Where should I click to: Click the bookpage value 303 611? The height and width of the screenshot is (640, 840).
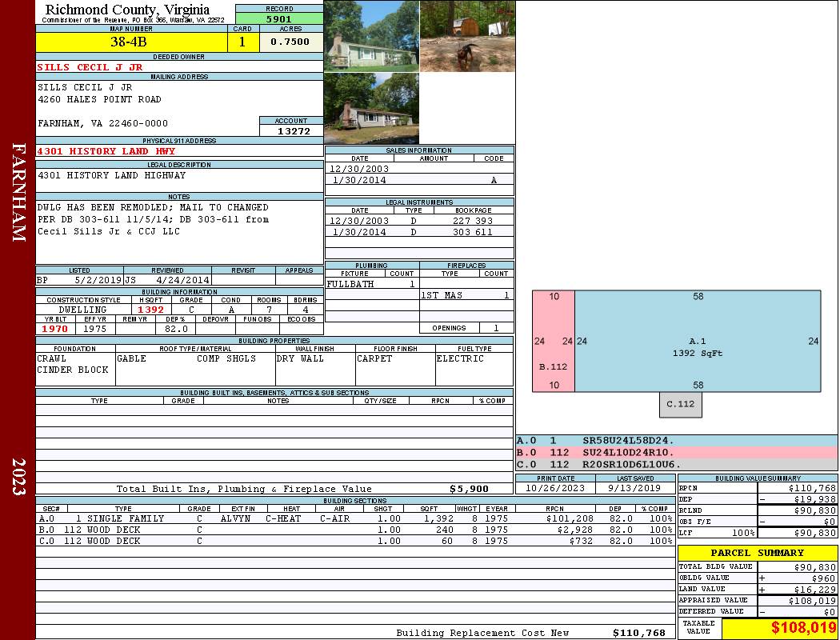473,232
